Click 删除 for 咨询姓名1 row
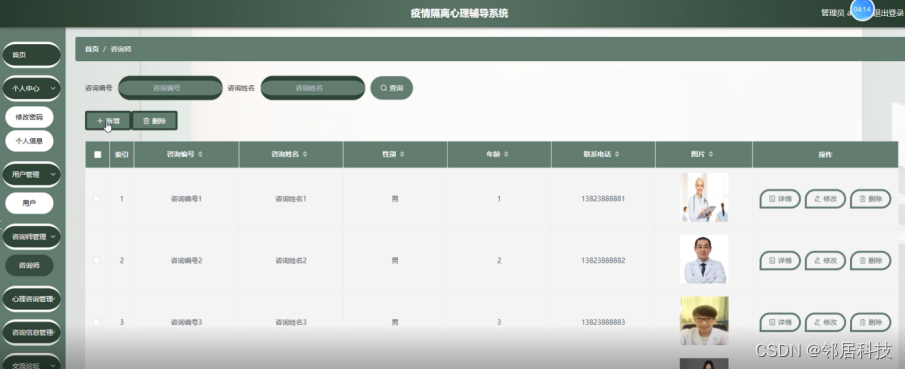This screenshot has height=369, width=908. coord(870,199)
